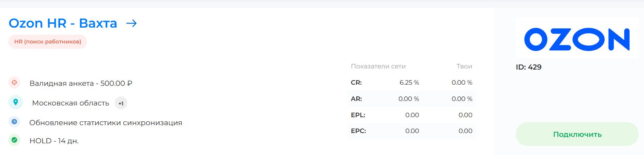Click the HOLD - 14 дн. text
Screen dimensions: 644x155
coord(54,141)
